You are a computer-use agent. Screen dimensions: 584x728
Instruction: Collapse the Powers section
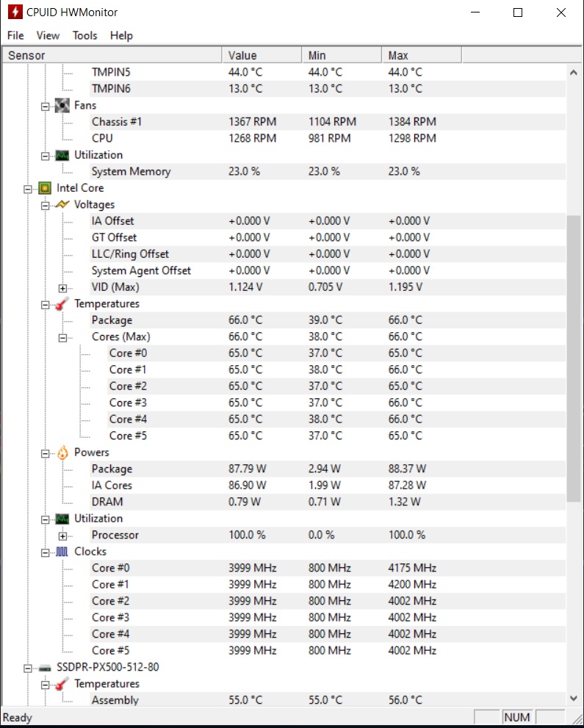coord(46,453)
